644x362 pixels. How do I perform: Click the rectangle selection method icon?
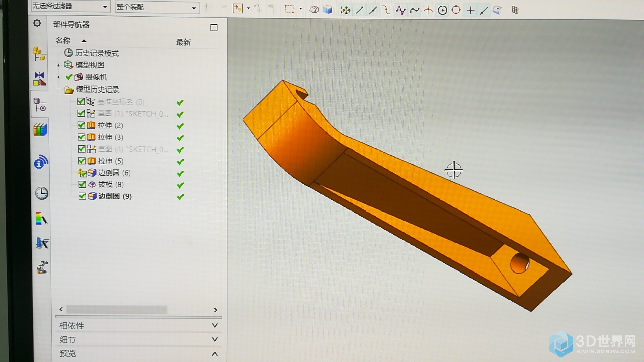289,9
